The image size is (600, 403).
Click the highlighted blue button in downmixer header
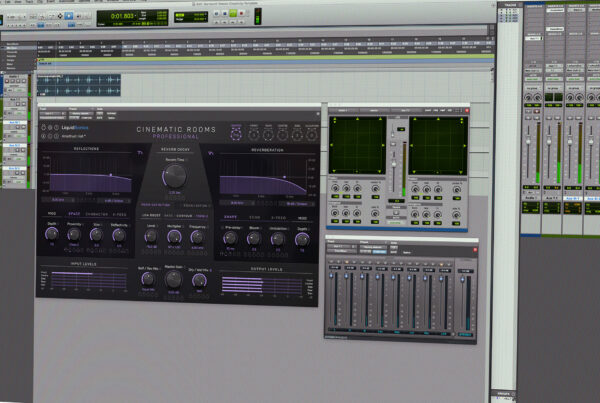380,252
